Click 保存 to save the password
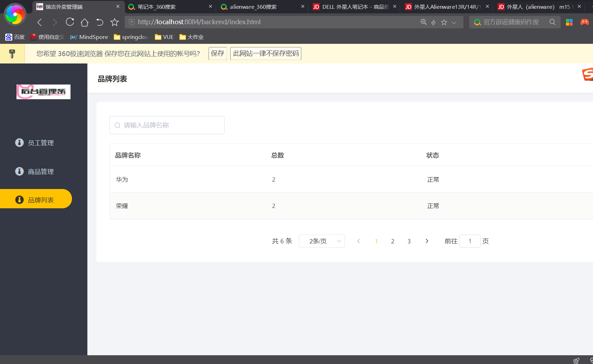 tap(217, 53)
